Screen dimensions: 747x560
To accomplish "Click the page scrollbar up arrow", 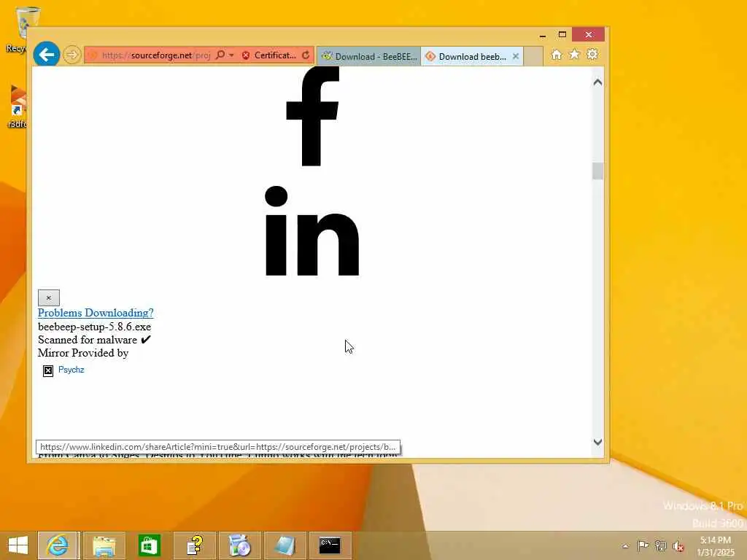I will (x=598, y=82).
